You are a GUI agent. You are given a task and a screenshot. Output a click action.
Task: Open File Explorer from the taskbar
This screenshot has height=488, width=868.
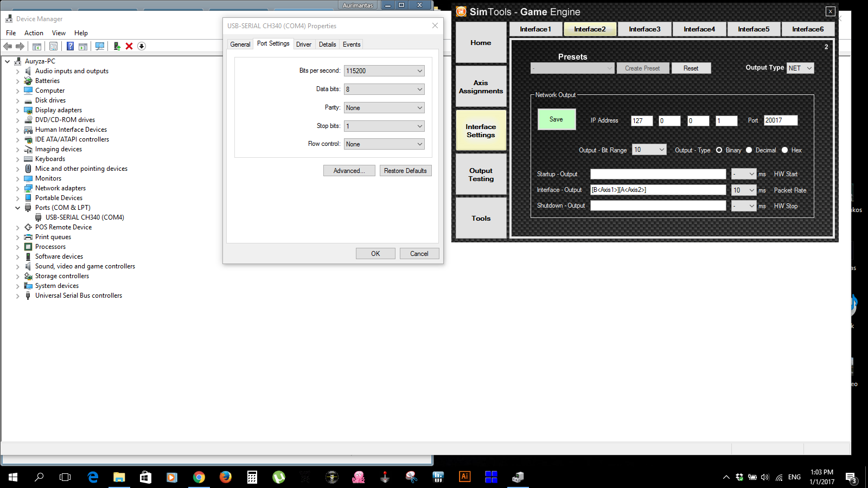[x=119, y=477]
